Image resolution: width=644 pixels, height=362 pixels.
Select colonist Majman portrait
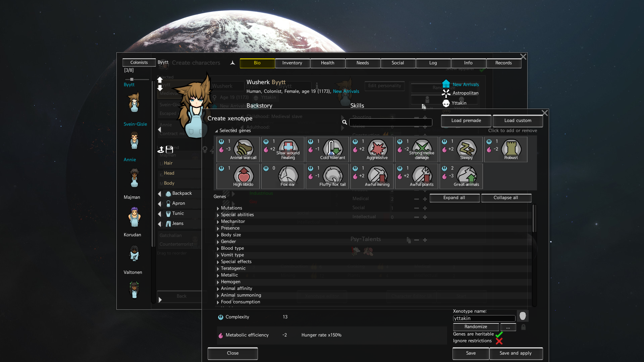coord(135,217)
